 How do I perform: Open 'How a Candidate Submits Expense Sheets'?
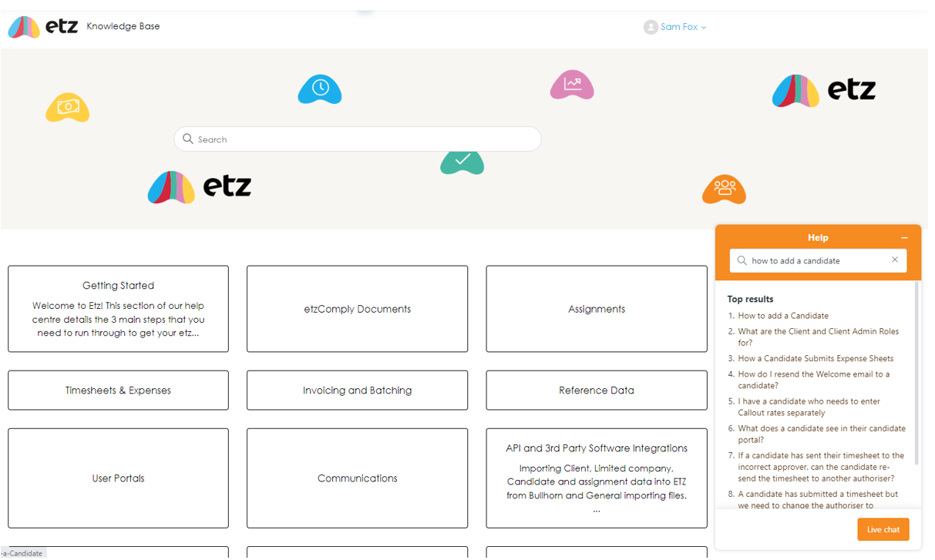[816, 358]
